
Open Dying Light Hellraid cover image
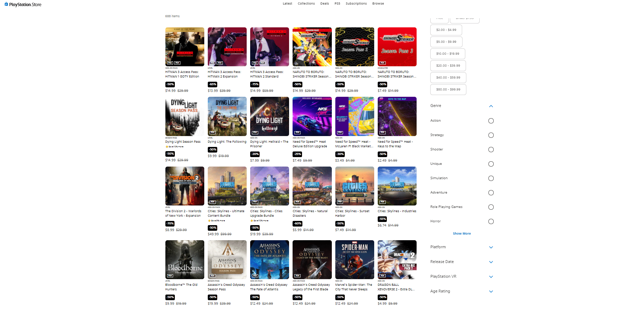pos(269,116)
